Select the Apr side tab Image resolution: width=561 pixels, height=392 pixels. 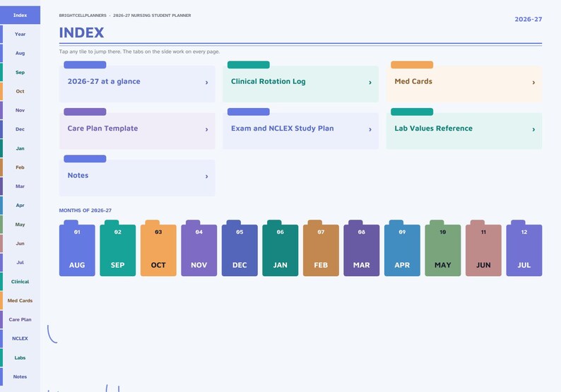[x=20, y=206]
